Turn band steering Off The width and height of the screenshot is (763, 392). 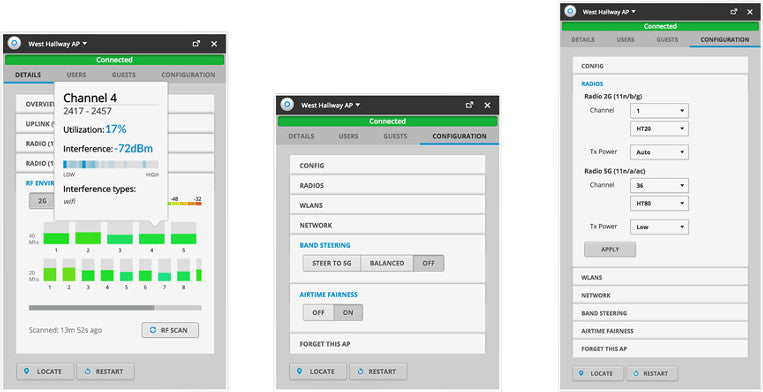(429, 263)
